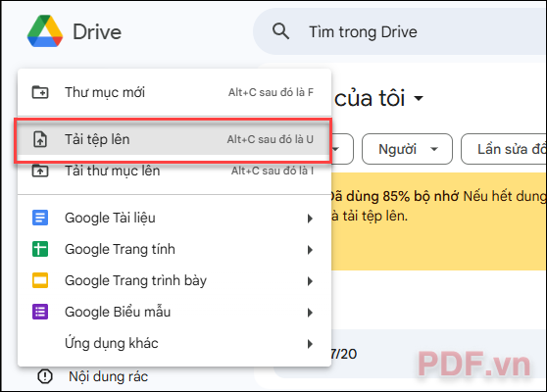Image resolution: width=547 pixels, height=392 pixels.
Task: Open Google Trang trình bày menu entry
Action: click(x=174, y=280)
